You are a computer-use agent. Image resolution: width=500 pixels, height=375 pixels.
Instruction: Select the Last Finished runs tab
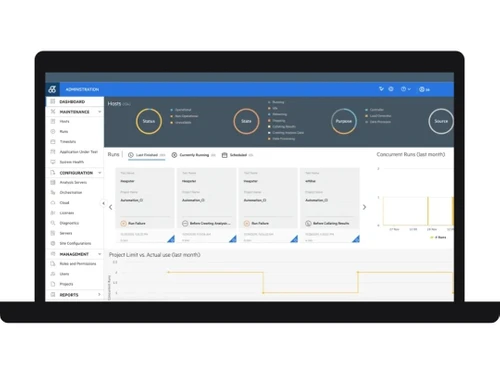point(147,155)
